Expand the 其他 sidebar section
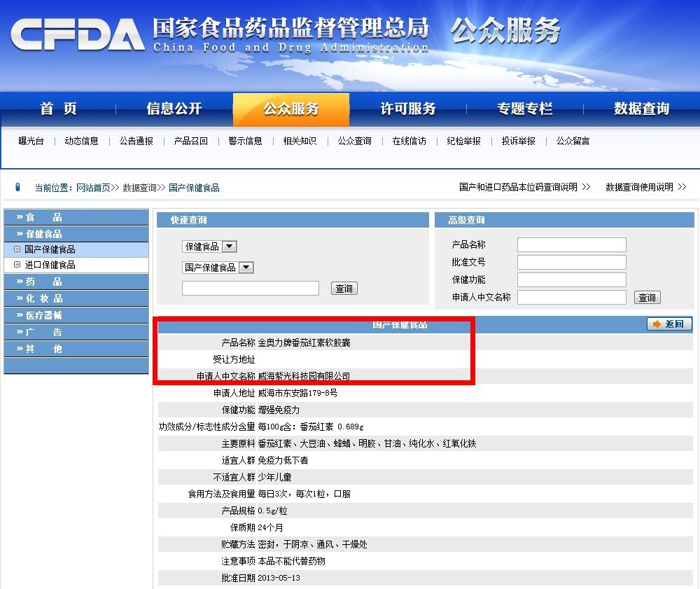The width and height of the screenshot is (700, 589). [76, 349]
